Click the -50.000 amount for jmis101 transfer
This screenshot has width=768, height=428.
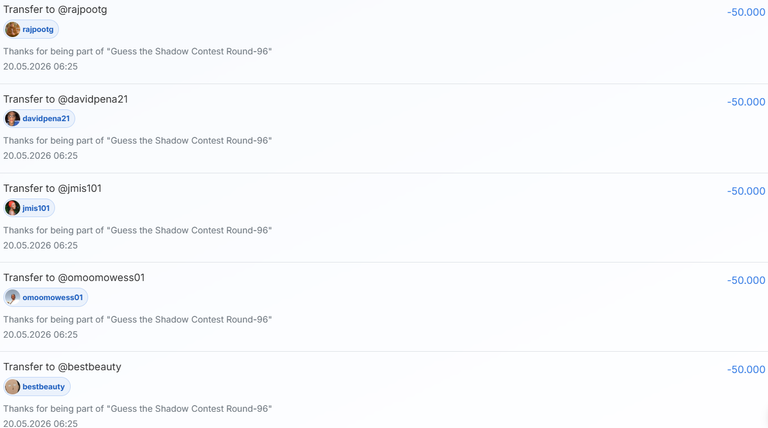pos(746,191)
